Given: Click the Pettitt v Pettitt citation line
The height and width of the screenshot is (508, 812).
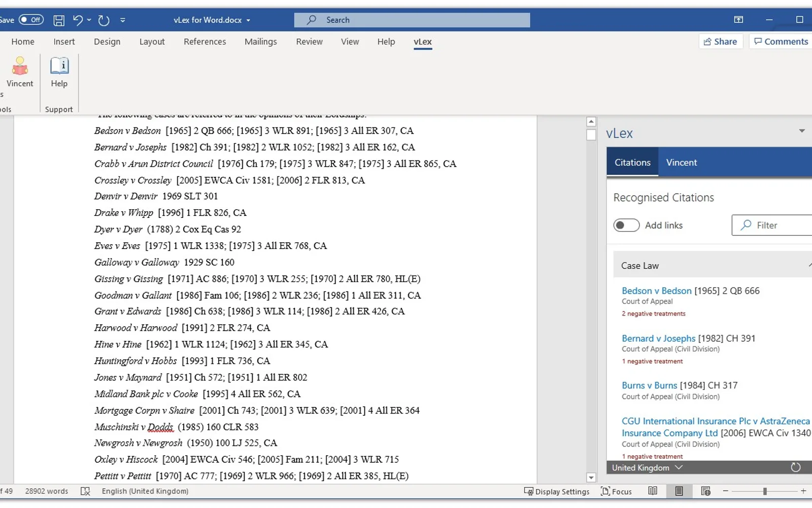Looking at the screenshot, I should coord(251,476).
